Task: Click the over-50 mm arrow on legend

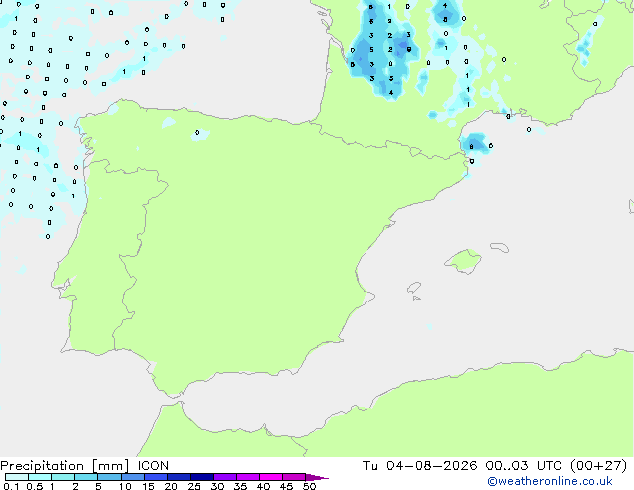Action: [x=317, y=477]
